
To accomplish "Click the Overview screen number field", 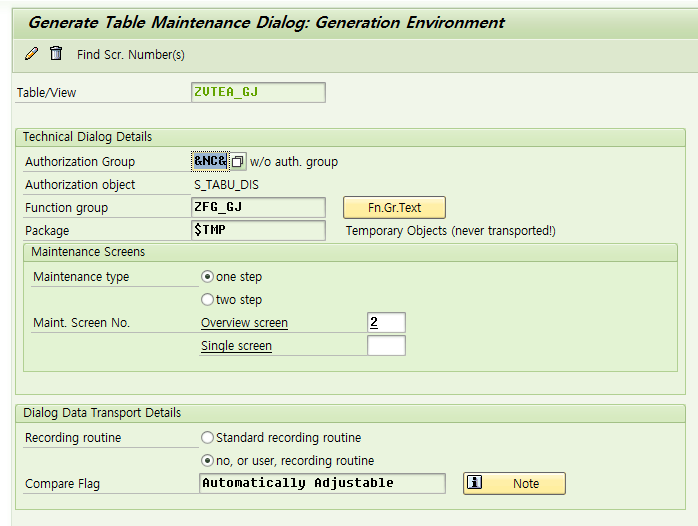I will coord(386,322).
